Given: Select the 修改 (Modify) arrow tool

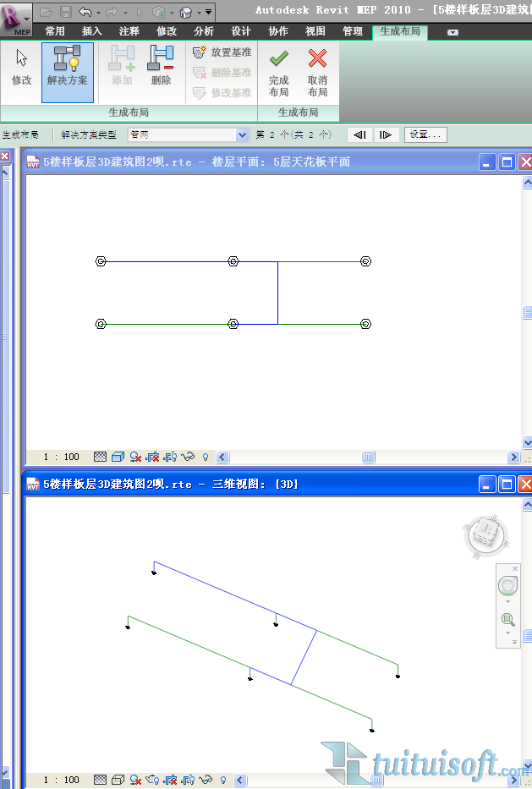Looking at the screenshot, I should point(21,67).
